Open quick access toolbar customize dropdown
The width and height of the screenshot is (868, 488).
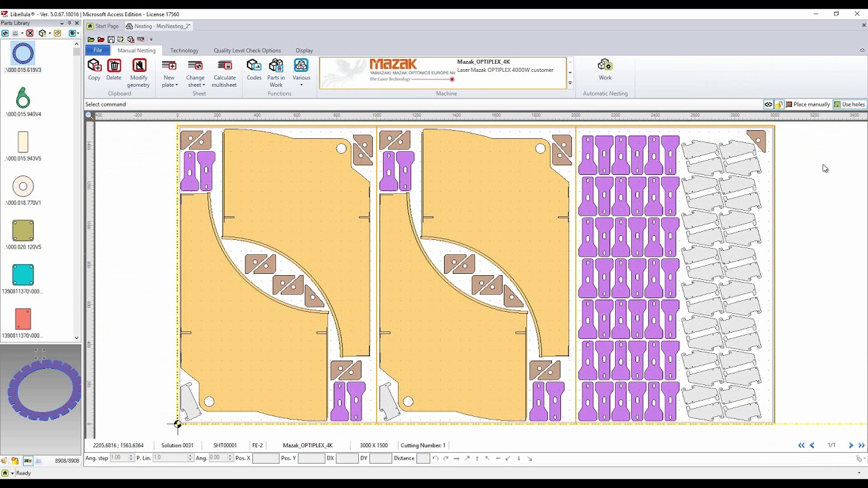pos(151,39)
